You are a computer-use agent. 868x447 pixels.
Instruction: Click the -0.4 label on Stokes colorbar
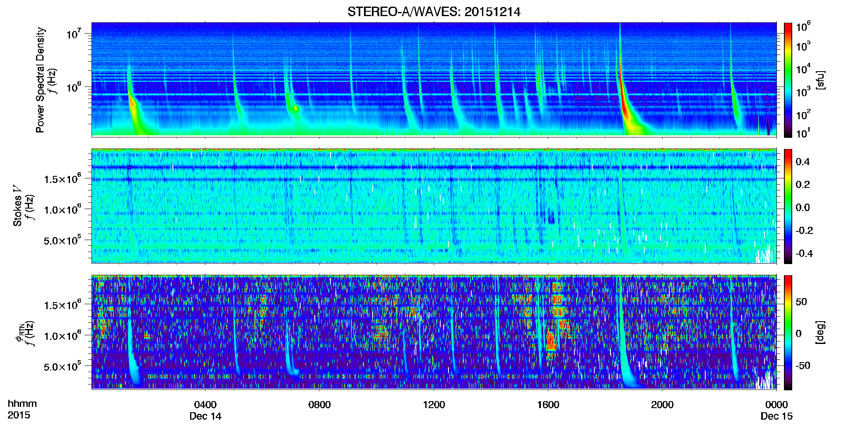click(804, 254)
